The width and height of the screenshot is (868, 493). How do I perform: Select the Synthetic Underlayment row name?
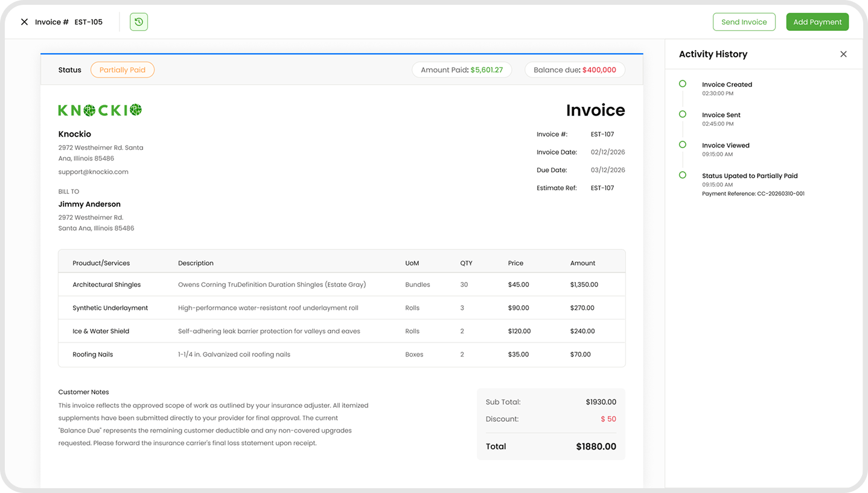110,308
